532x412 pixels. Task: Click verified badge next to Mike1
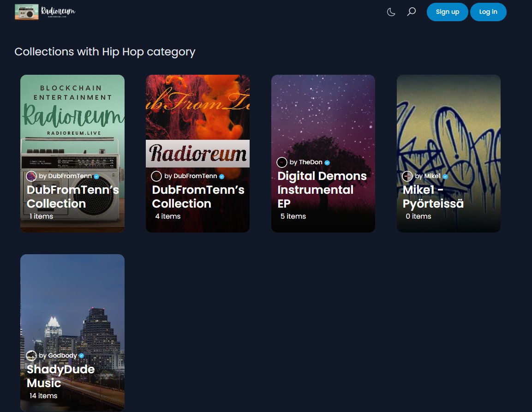445,177
